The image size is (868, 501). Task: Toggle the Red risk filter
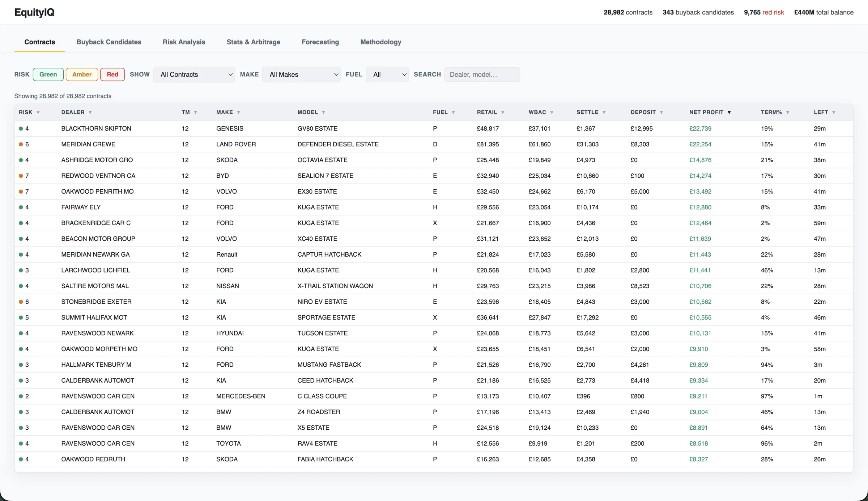pos(112,75)
